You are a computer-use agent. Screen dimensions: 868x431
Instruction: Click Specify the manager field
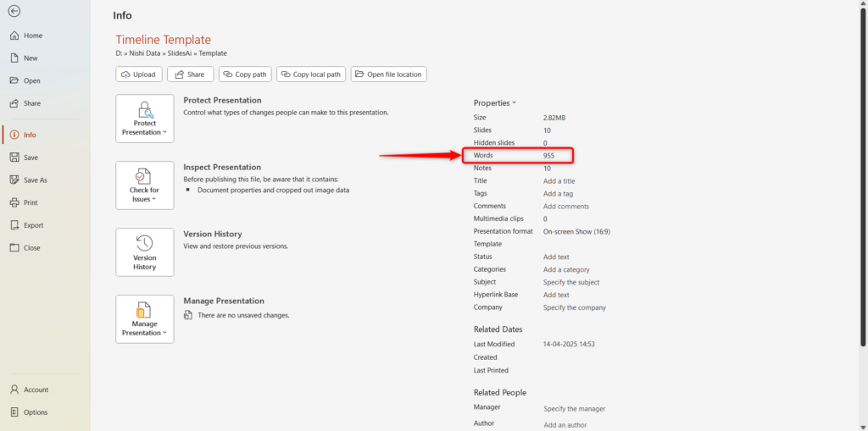[x=574, y=409]
